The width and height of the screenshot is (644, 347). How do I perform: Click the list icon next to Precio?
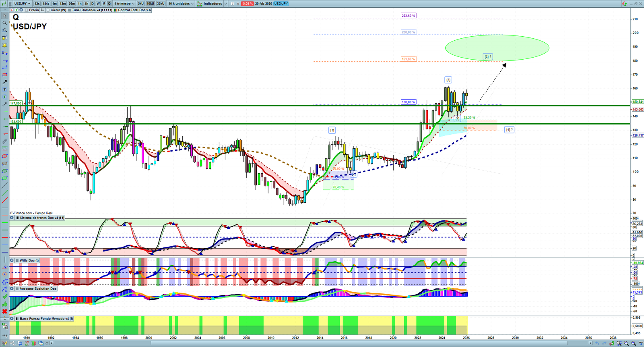[x=43, y=10]
